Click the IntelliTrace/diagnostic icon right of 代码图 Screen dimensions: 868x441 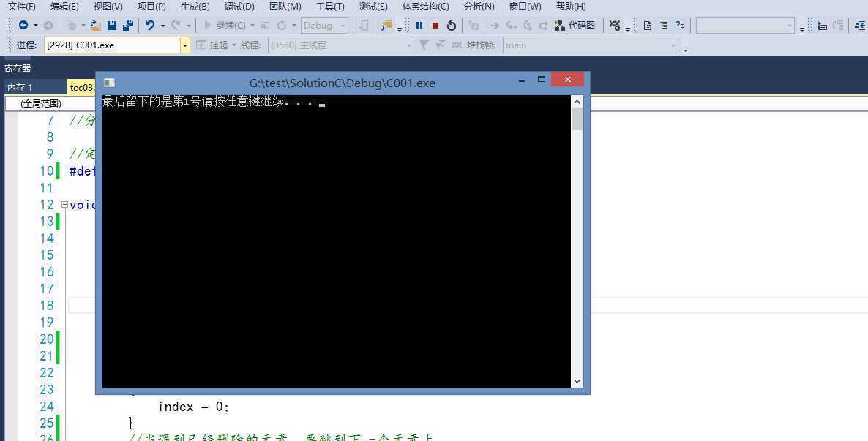coord(615,26)
